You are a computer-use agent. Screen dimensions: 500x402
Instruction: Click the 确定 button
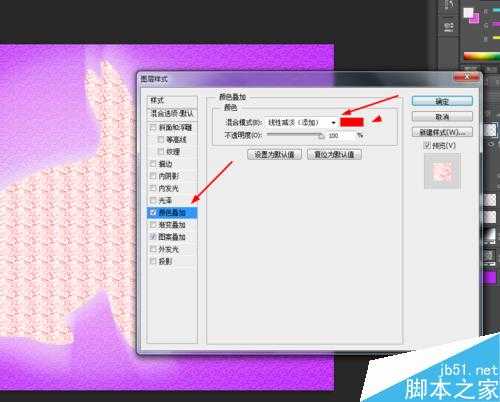(442, 101)
